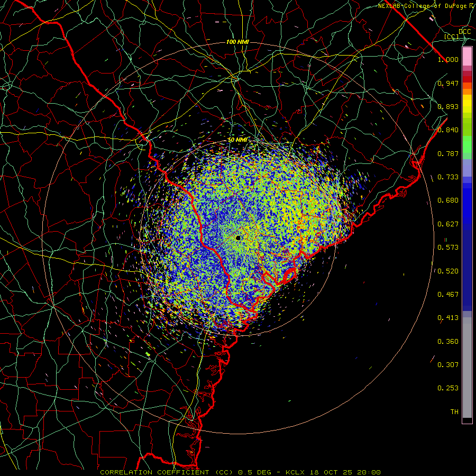Click the 0.733 color scale value
This screenshot has width=476, height=476.
[448, 177]
